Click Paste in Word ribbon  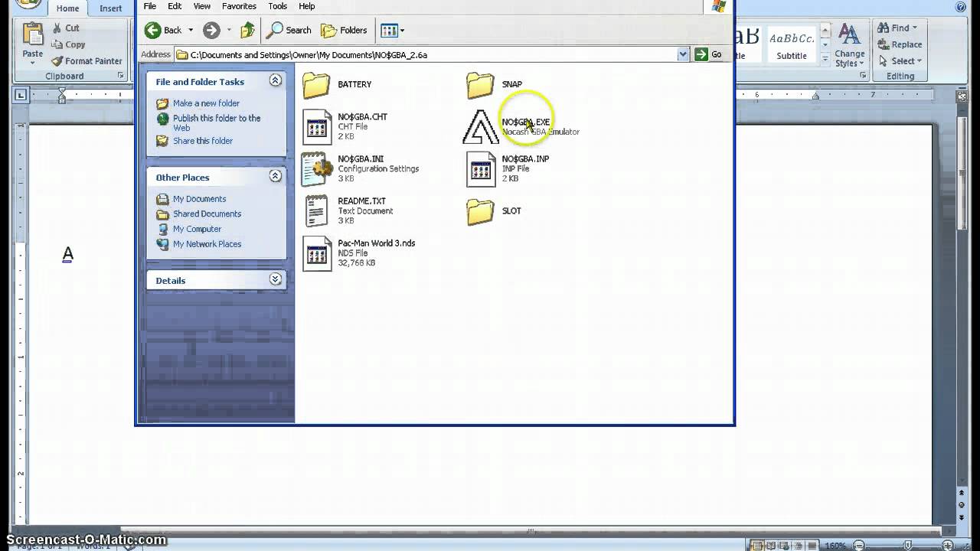32,41
